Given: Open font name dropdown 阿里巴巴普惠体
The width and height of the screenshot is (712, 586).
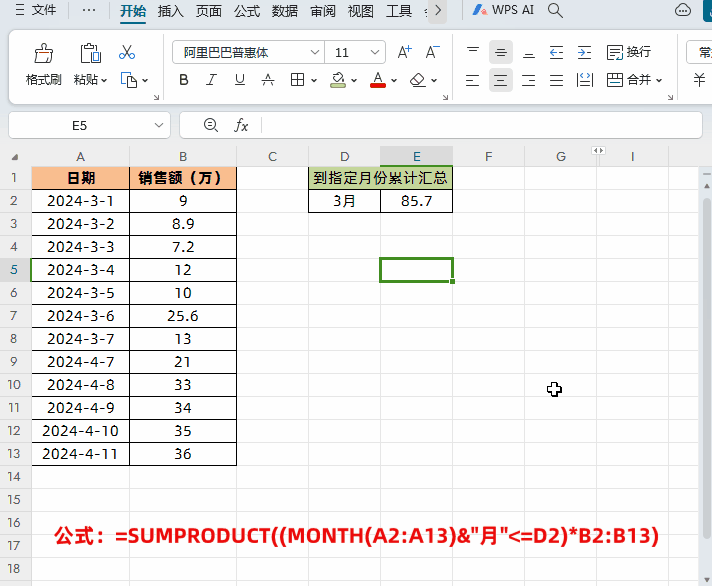Looking at the screenshot, I should coord(315,52).
